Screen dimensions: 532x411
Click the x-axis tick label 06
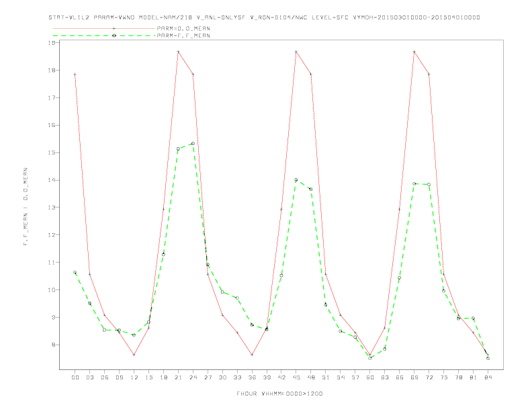pos(105,377)
